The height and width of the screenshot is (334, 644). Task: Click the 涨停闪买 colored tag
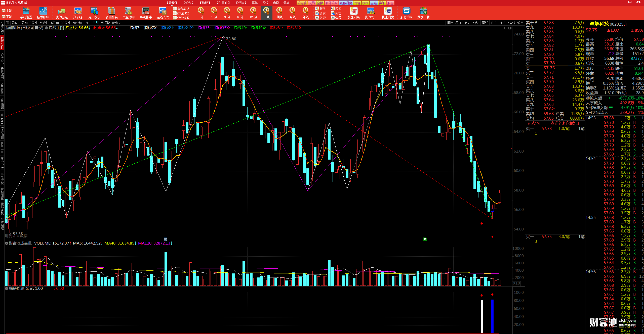331,3
